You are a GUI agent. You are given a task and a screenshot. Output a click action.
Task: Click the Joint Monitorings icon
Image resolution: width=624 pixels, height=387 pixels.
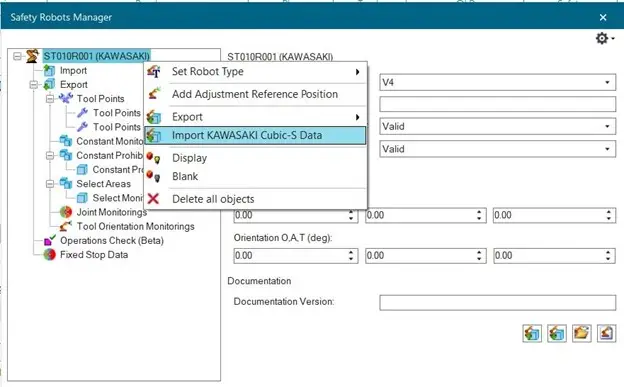click(66, 212)
